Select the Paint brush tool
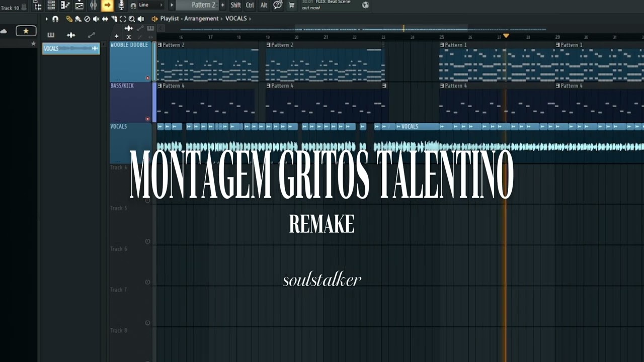The width and height of the screenshot is (644, 362). (x=78, y=19)
